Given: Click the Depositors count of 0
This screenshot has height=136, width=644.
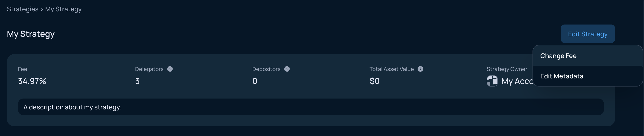Looking at the screenshot, I should point(255,81).
